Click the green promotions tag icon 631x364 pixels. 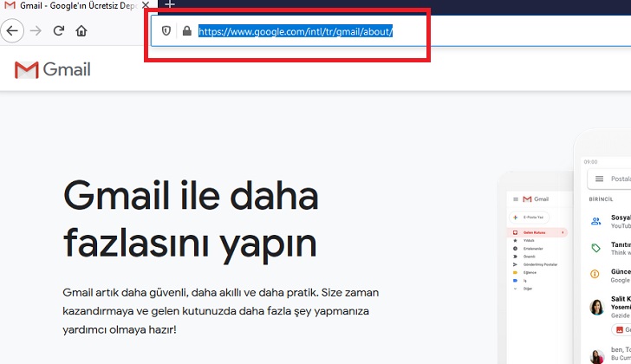[x=595, y=248]
